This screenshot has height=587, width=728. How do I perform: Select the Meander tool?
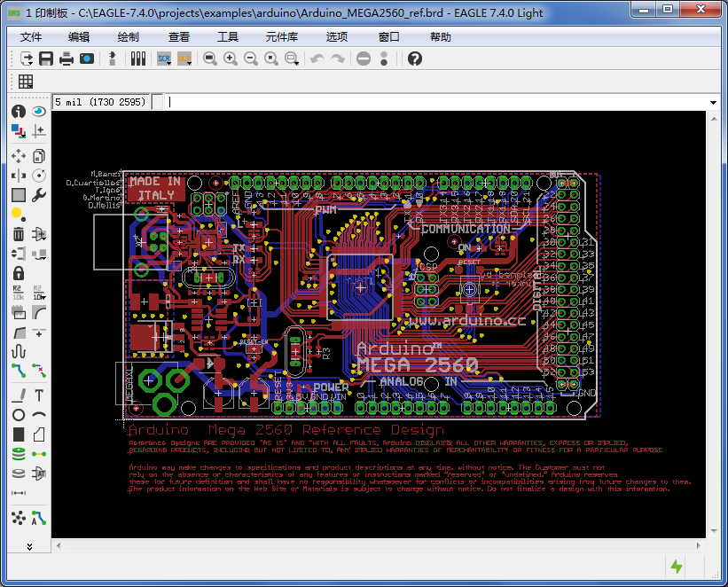[x=19, y=351]
